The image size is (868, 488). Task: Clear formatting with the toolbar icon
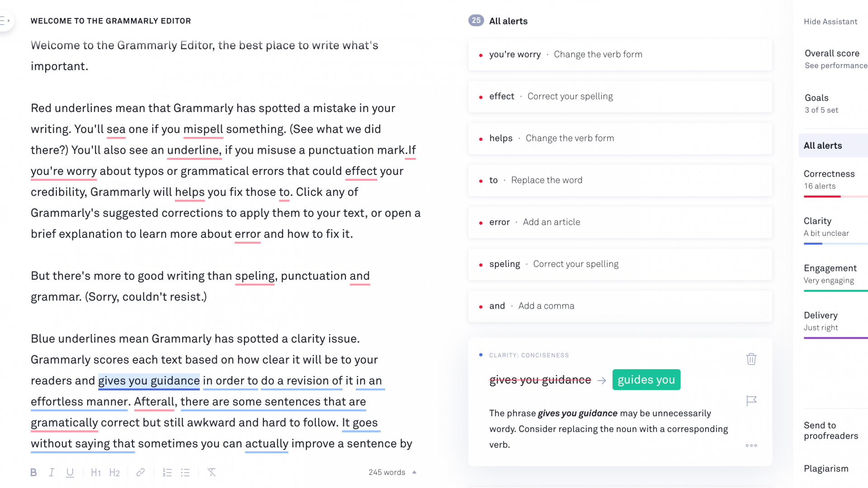click(x=212, y=472)
